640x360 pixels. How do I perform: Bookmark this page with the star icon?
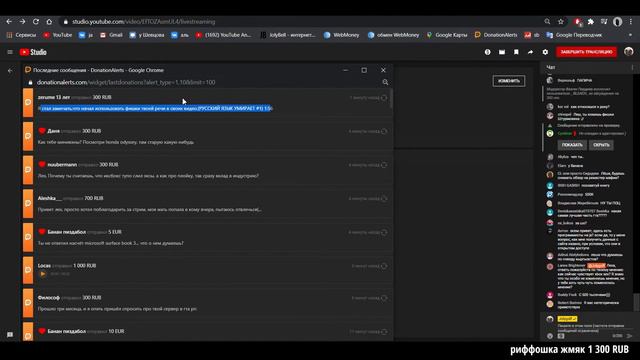click(561, 22)
